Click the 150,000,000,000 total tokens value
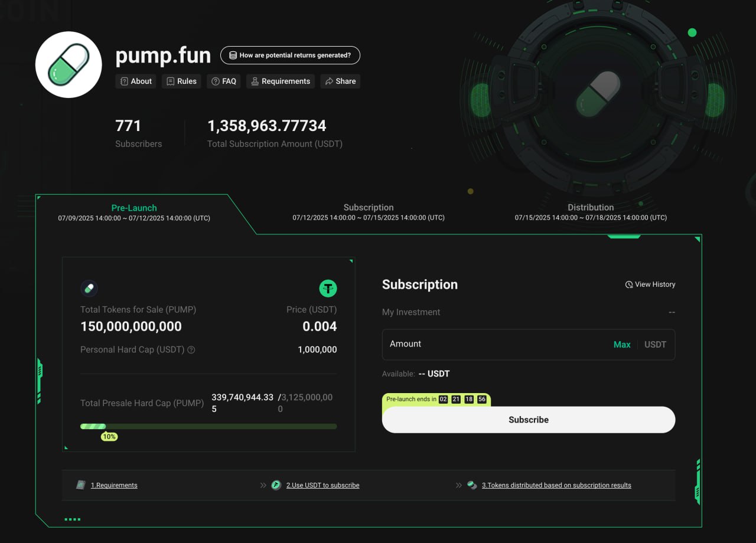756x543 pixels. click(131, 326)
